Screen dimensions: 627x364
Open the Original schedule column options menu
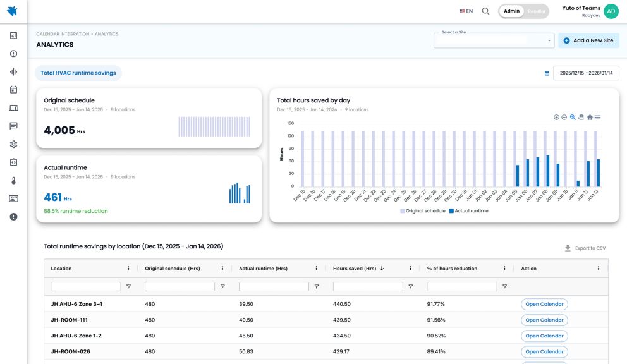click(222, 268)
